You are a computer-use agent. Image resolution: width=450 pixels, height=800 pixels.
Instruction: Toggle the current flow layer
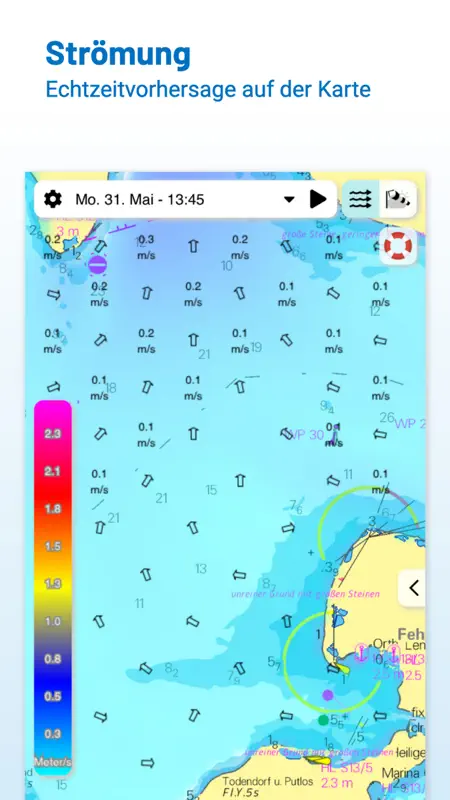[360, 199]
